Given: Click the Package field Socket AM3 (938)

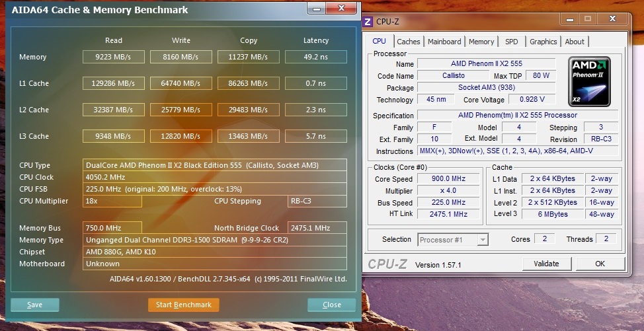Looking at the screenshot, I should tap(486, 87).
